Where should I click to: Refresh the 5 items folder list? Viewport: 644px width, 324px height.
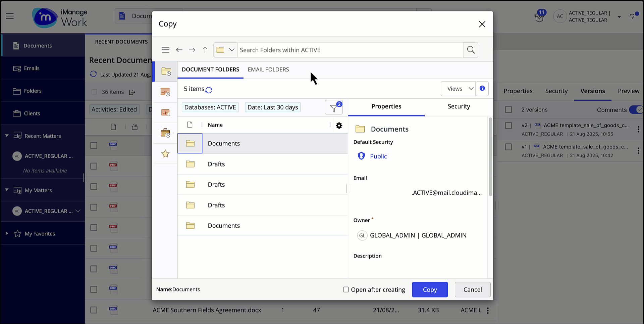click(209, 90)
